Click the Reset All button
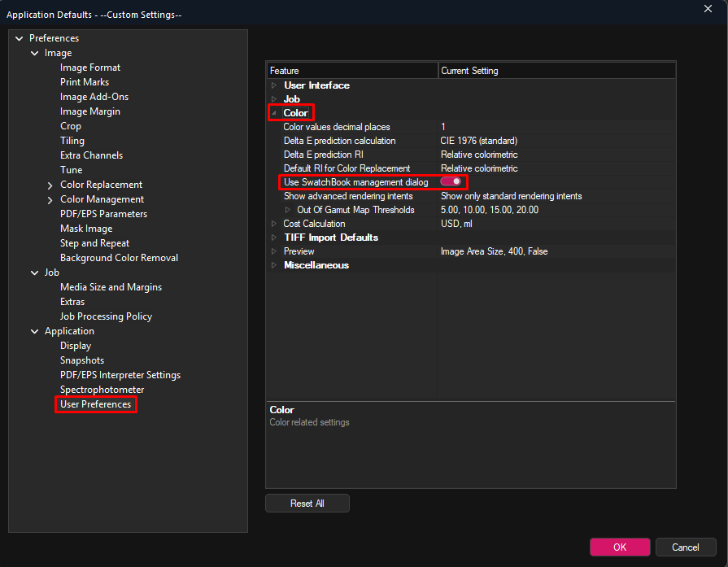Viewport: 728px width, 567px height. pos(307,504)
